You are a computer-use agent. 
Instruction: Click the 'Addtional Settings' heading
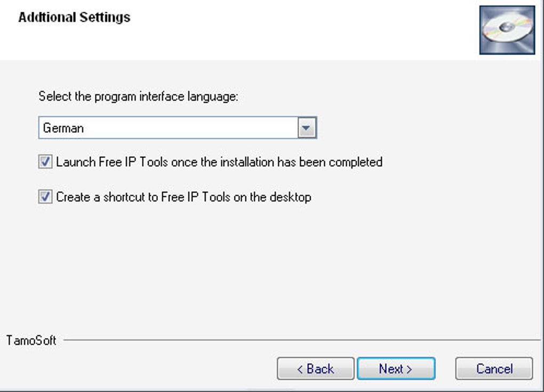[74, 18]
